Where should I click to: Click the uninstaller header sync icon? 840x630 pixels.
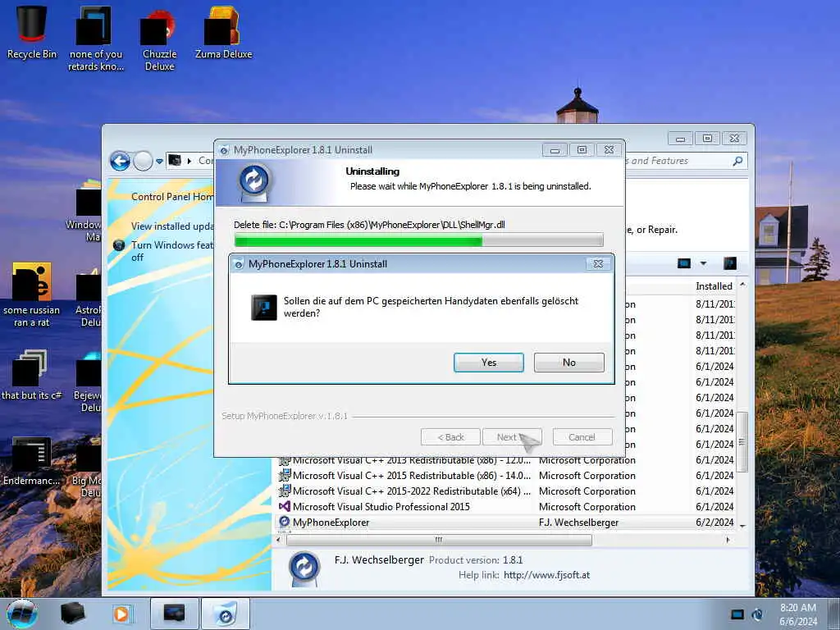[254, 181]
